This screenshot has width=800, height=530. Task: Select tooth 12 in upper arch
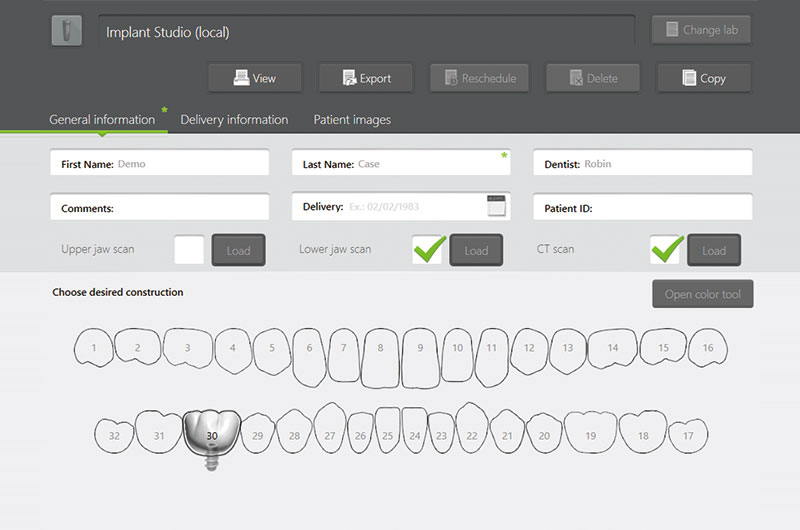[x=529, y=351]
